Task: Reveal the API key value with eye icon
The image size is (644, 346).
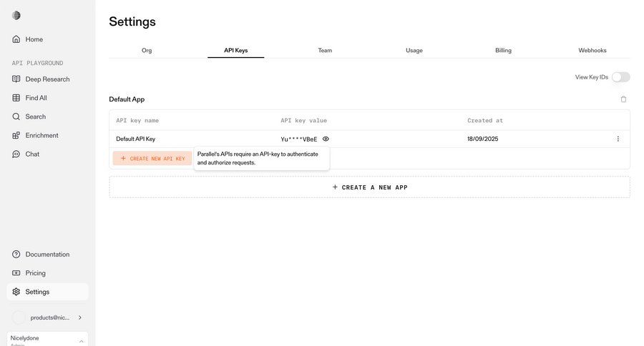Action: click(326, 139)
